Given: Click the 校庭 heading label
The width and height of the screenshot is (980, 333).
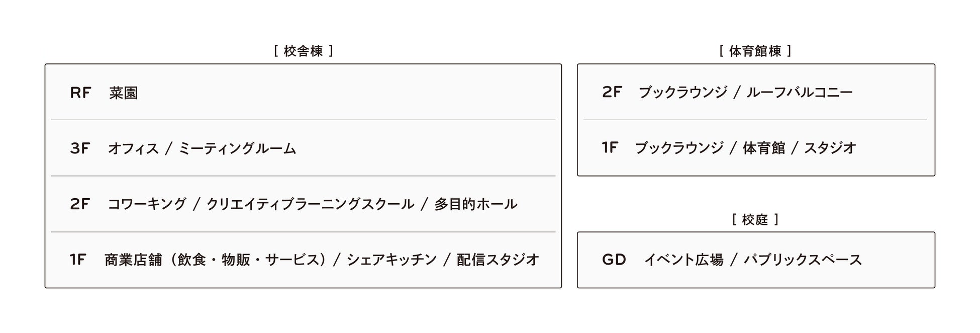Looking at the screenshot, I should (755, 220).
